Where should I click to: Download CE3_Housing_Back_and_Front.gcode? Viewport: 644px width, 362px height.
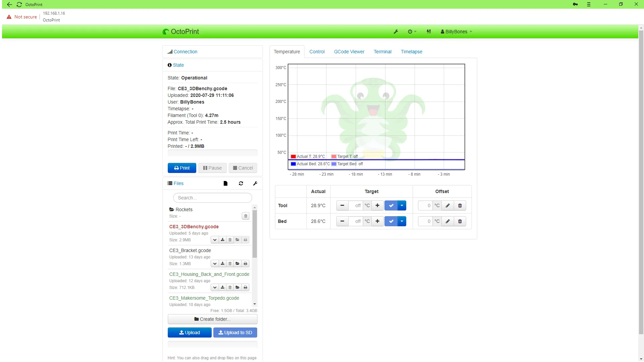[x=222, y=287]
